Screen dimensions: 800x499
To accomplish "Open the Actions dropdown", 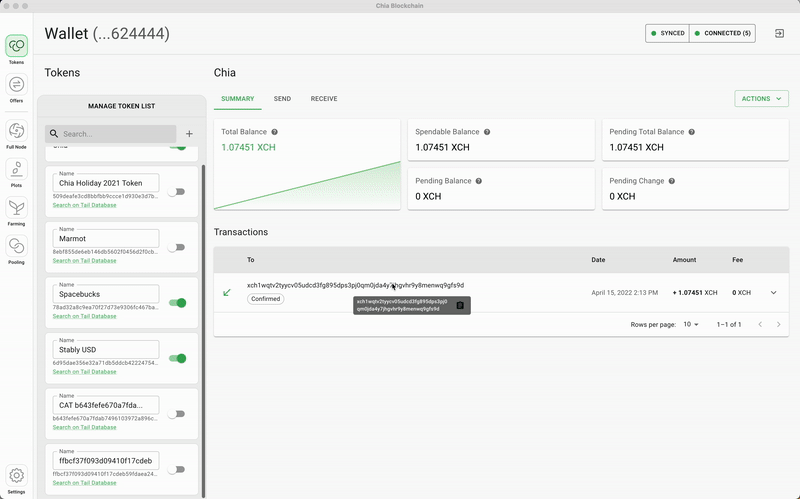I will click(761, 99).
